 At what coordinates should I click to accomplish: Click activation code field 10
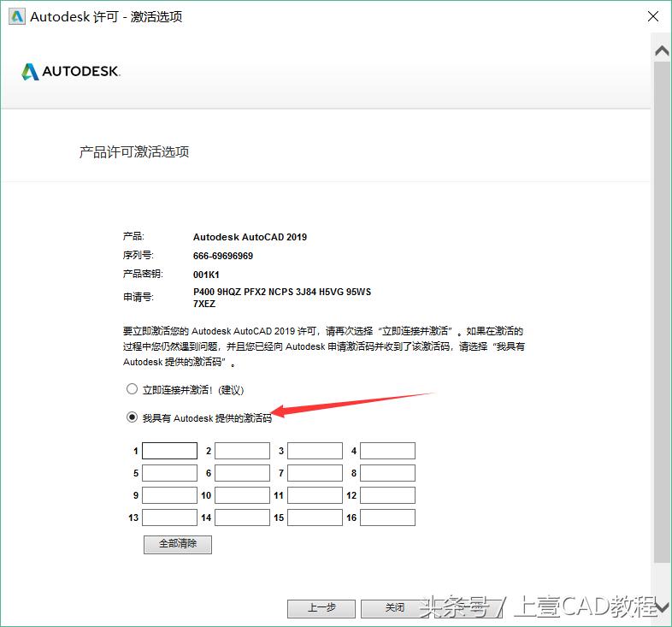[x=242, y=495]
